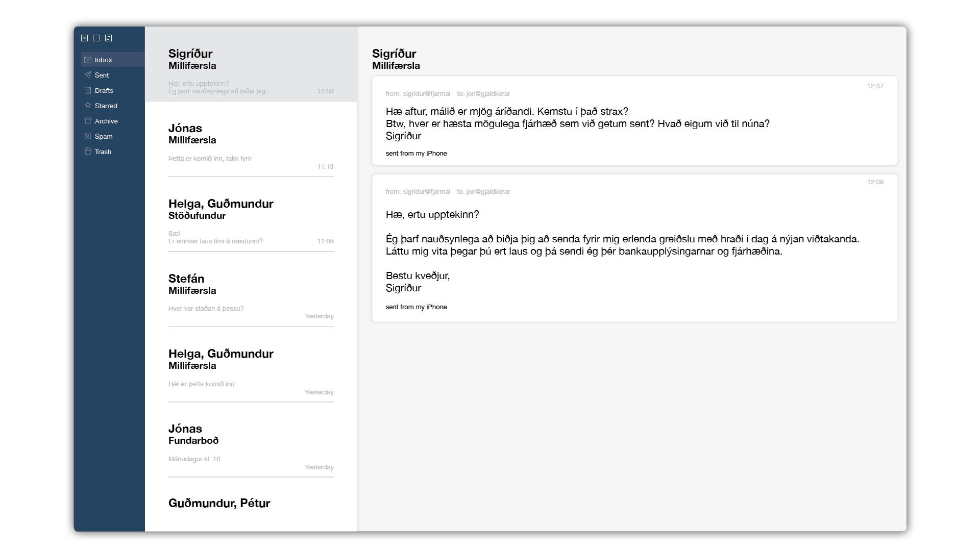Open the Drafts folder label
The width and height of the screenshot is (980, 551).
104,90
